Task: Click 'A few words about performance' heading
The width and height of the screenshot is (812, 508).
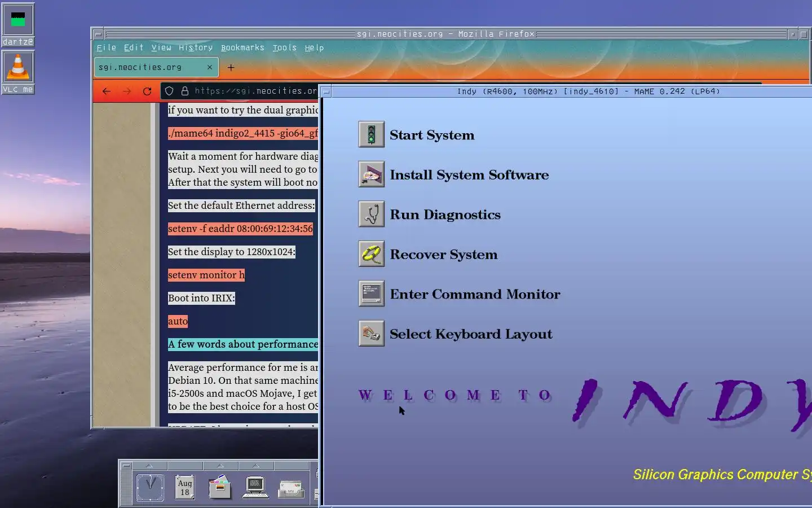Action: [x=243, y=344]
